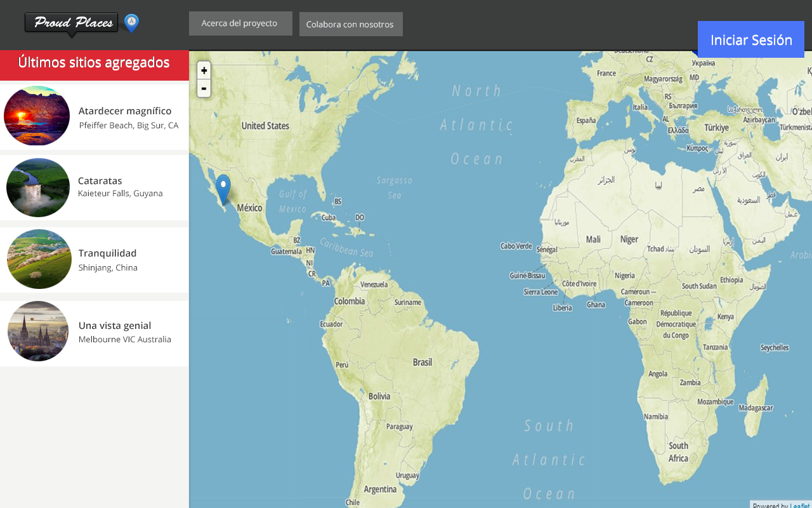The width and height of the screenshot is (812, 508).
Task: Click the Proud Places logo
Action: click(x=72, y=24)
